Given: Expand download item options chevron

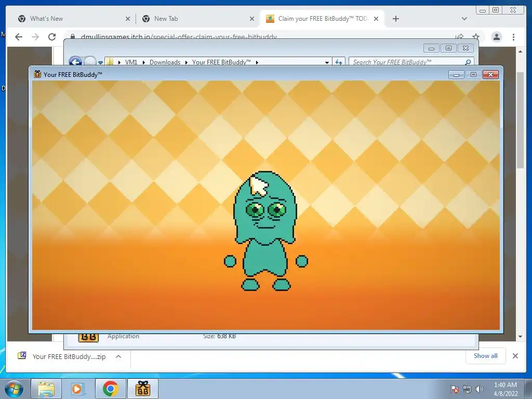Looking at the screenshot, I should (118, 356).
